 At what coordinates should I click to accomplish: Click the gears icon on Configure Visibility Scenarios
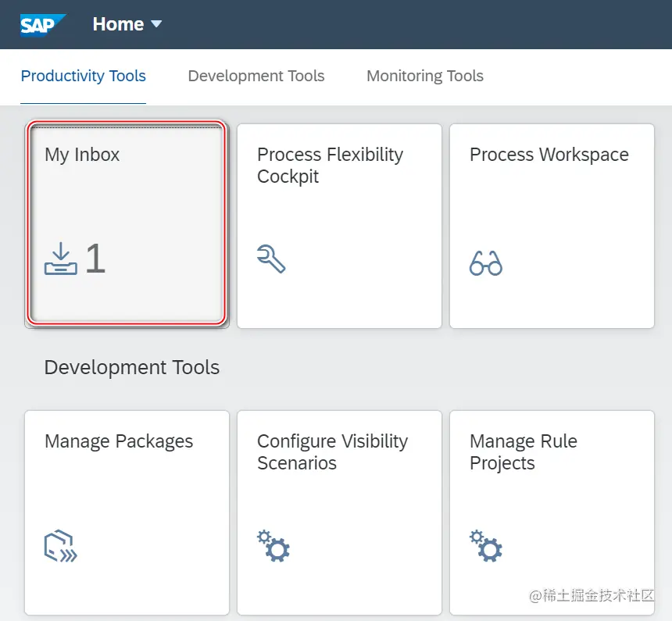(273, 546)
